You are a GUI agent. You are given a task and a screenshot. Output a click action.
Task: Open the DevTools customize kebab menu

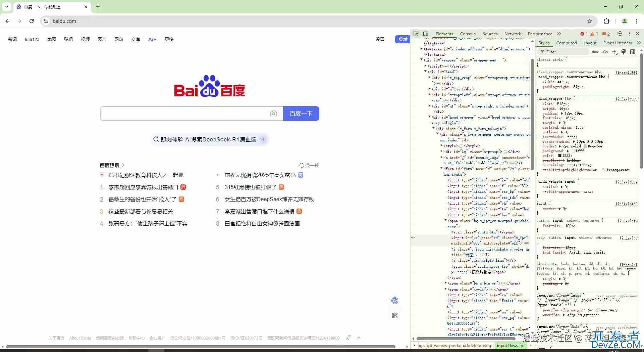(629, 34)
